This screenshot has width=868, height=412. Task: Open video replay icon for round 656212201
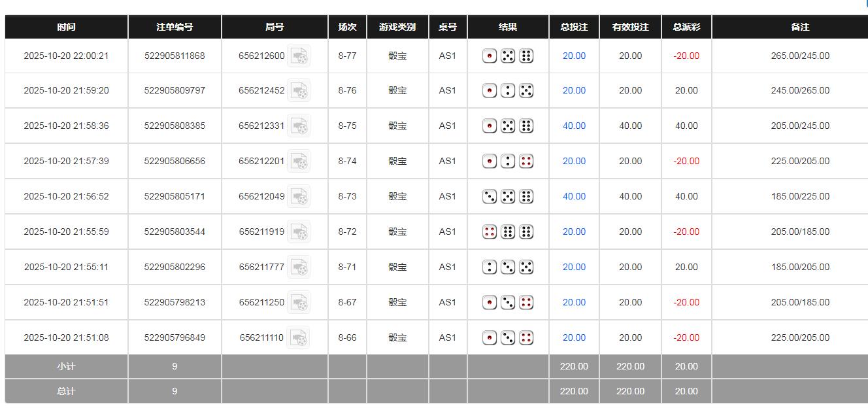[x=299, y=162]
